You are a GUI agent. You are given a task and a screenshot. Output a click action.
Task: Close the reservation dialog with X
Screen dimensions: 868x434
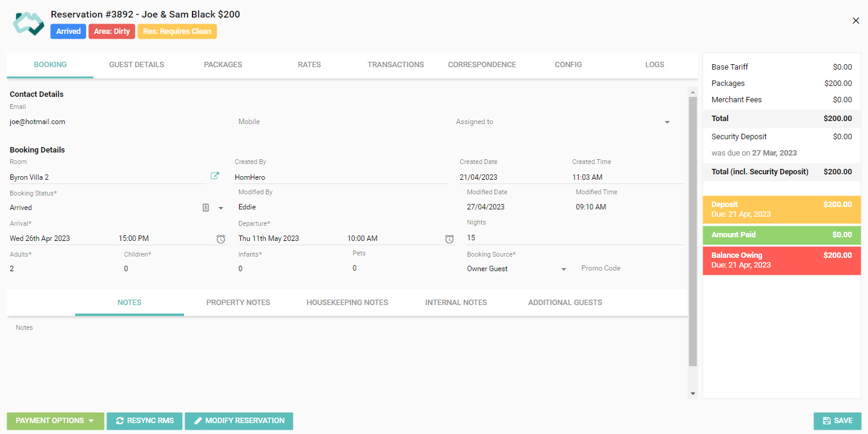[x=856, y=21]
